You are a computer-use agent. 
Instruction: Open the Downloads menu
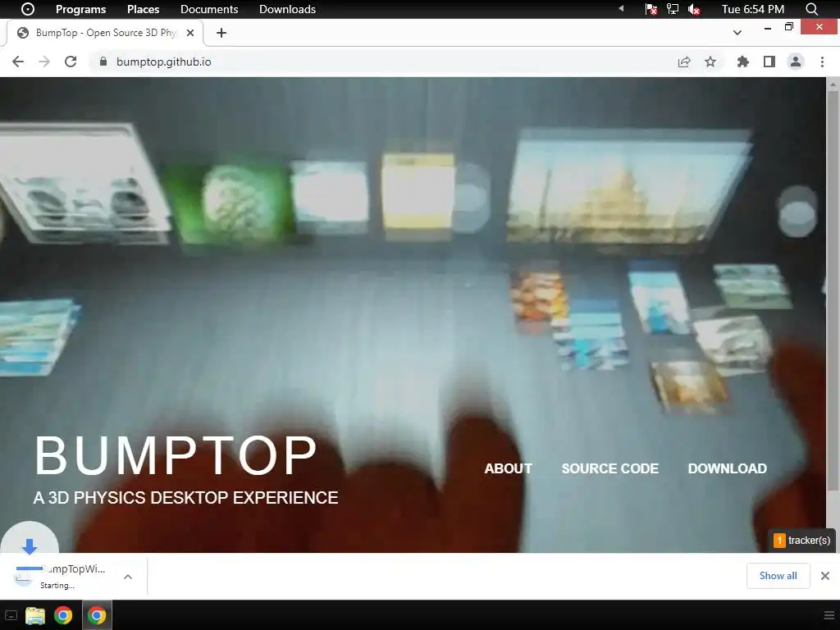(x=287, y=9)
